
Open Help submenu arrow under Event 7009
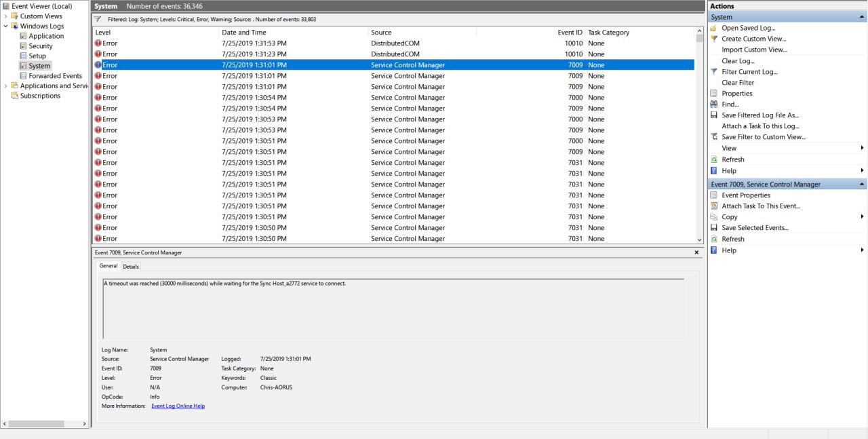coord(862,250)
